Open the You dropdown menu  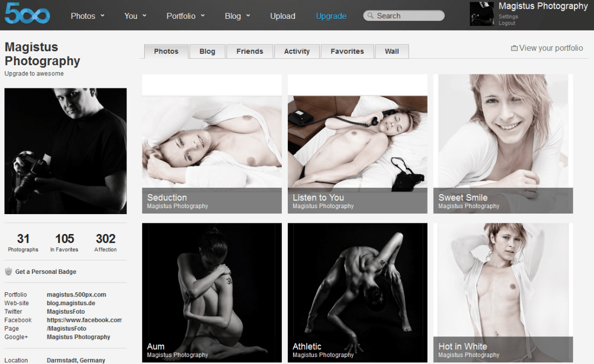pyautogui.click(x=135, y=16)
